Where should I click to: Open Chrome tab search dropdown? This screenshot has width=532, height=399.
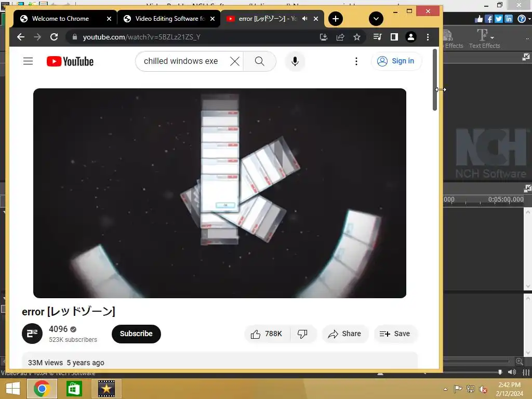[x=376, y=19]
